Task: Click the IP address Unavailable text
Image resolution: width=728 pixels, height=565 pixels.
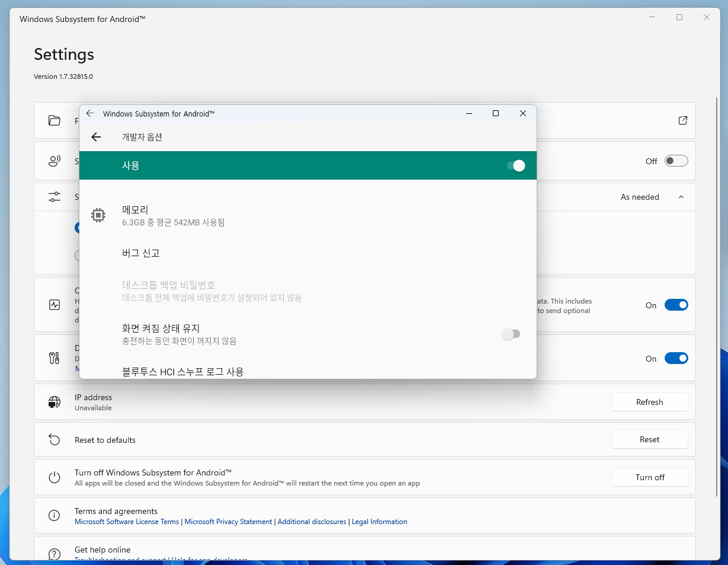Action: click(x=93, y=408)
